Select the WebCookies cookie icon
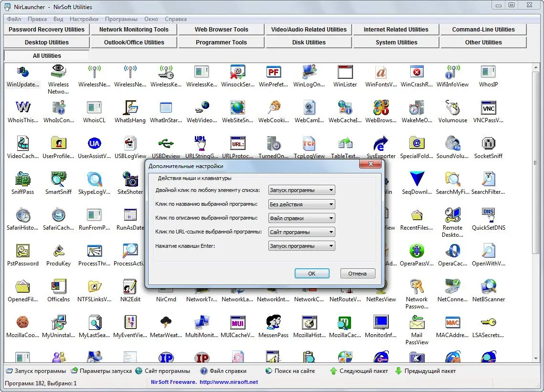Viewport: 544px width, 392px height. pyautogui.click(x=273, y=108)
